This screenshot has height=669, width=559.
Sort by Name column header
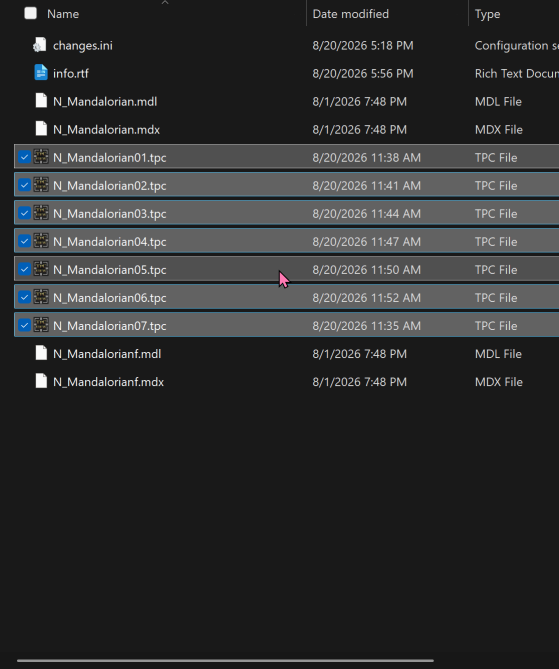pyautogui.click(x=63, y=14)
